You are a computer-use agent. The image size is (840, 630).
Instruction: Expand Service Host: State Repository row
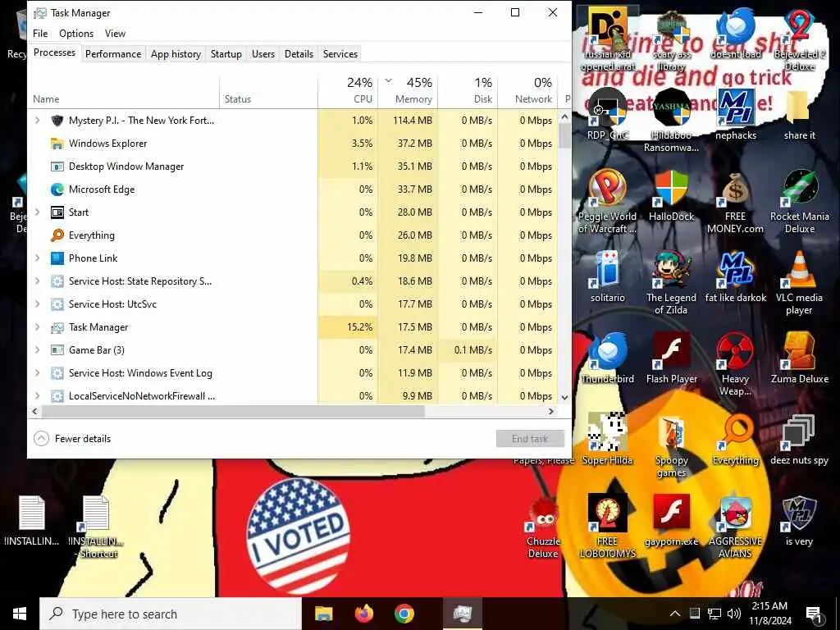(x=37, y=281)
